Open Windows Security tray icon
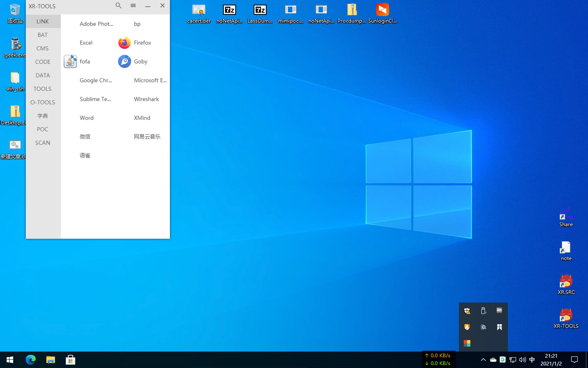 point(467,311)
